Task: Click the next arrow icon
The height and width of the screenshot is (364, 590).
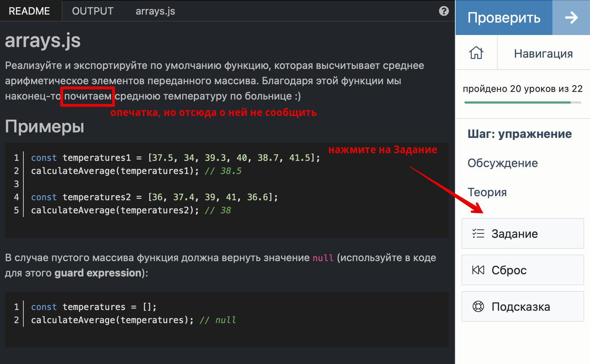Action: coord(571,18)
